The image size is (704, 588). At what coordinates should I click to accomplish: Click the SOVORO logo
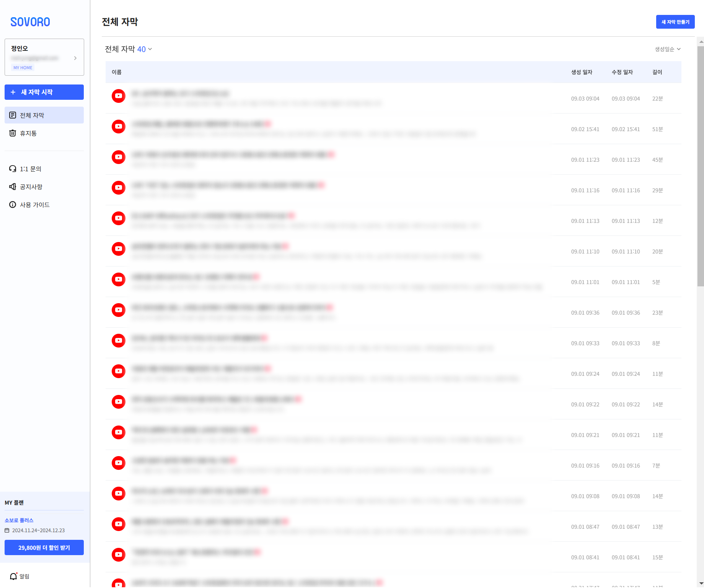coord(30,22)
